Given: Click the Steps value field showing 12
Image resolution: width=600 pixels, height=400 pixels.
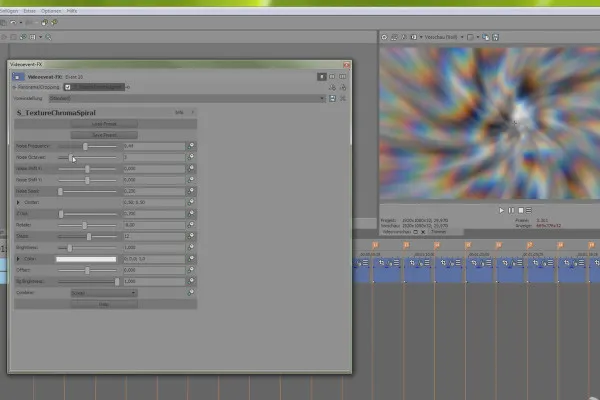Looking at the screenshot, I should click(x=154, y=236).
